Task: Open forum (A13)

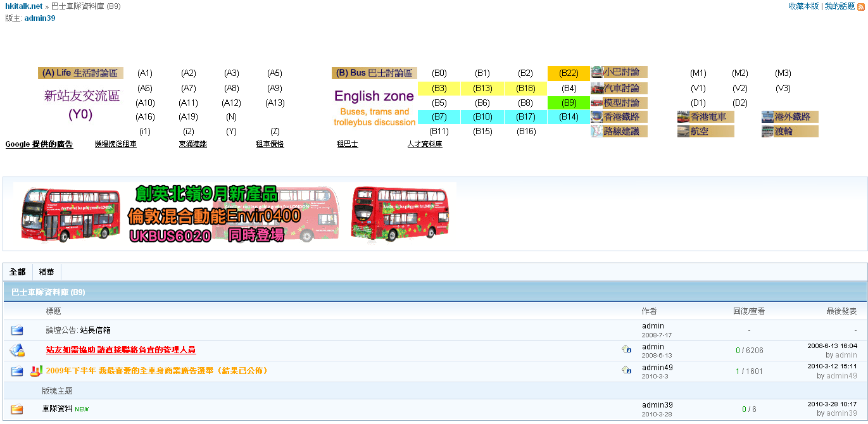Action: pos(275,103)
